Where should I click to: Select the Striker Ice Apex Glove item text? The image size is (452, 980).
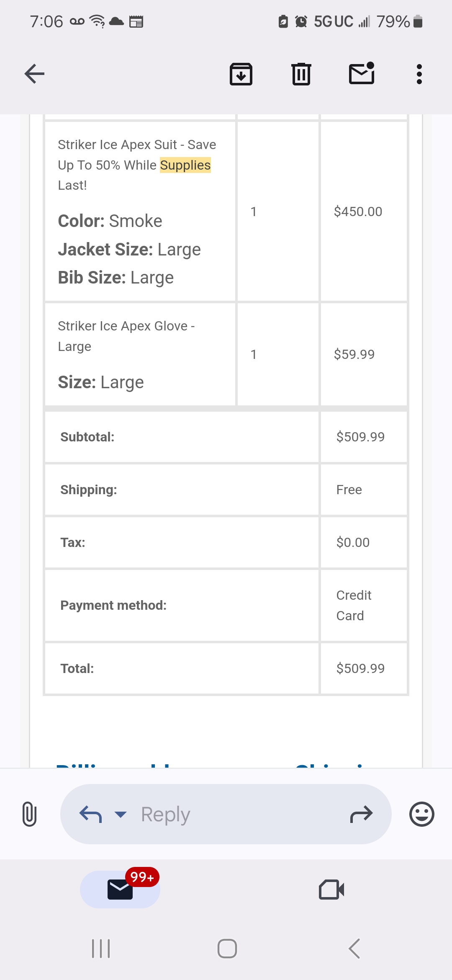click(x=126, y=336)
